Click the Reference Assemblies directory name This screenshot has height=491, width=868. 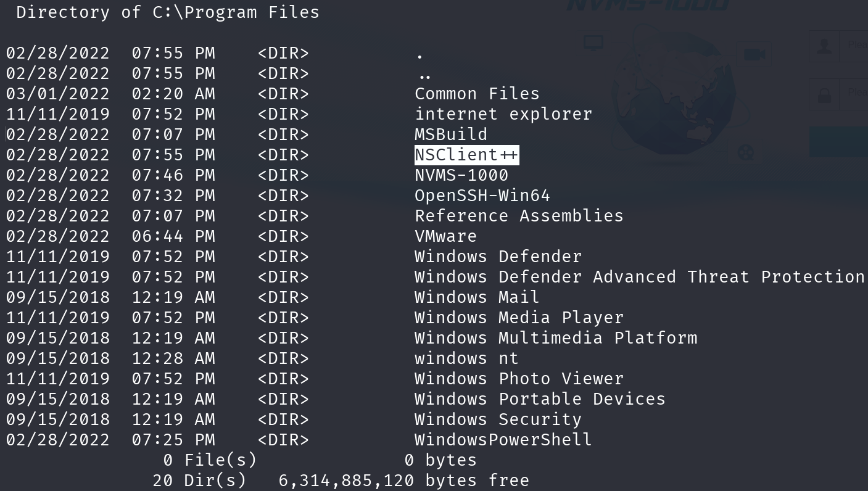tap(519, 216)
